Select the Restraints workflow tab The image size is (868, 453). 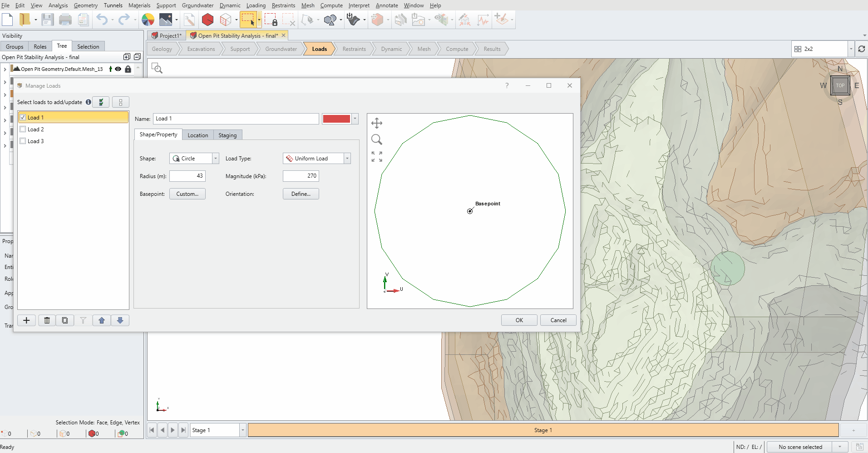[x=354, y=49]
